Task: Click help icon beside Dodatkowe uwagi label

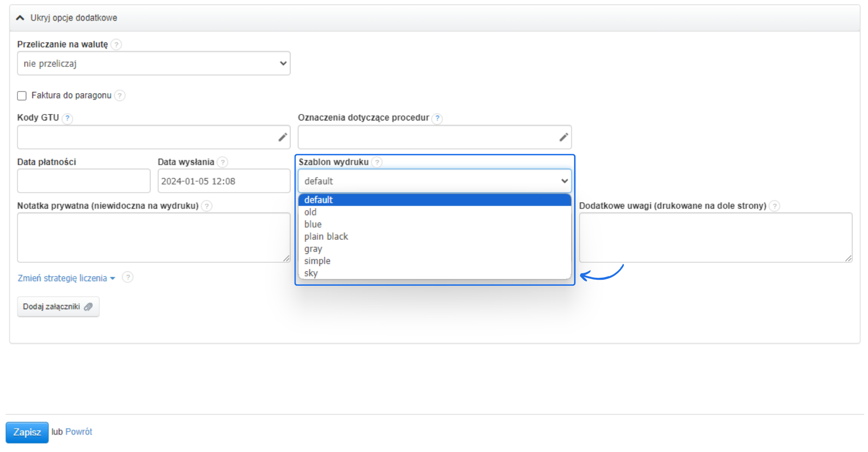Action: [774, 206]
